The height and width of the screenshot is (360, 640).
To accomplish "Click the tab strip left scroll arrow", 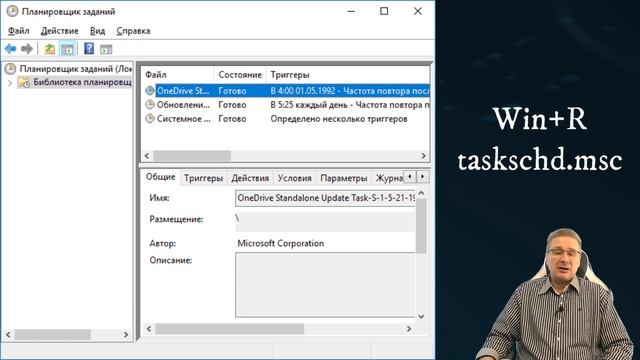I will coord(410,176).
